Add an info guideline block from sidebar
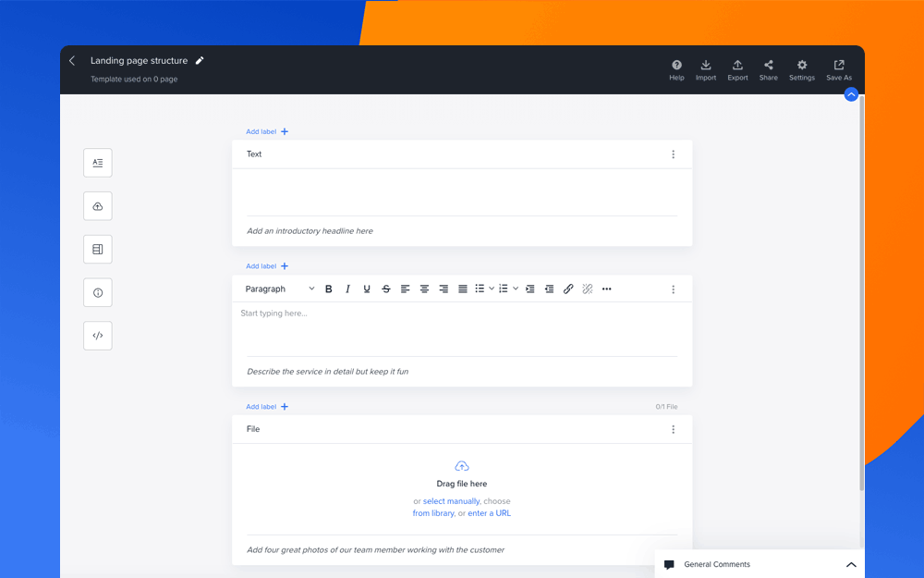924x578 pixels. tap(98, 292)
